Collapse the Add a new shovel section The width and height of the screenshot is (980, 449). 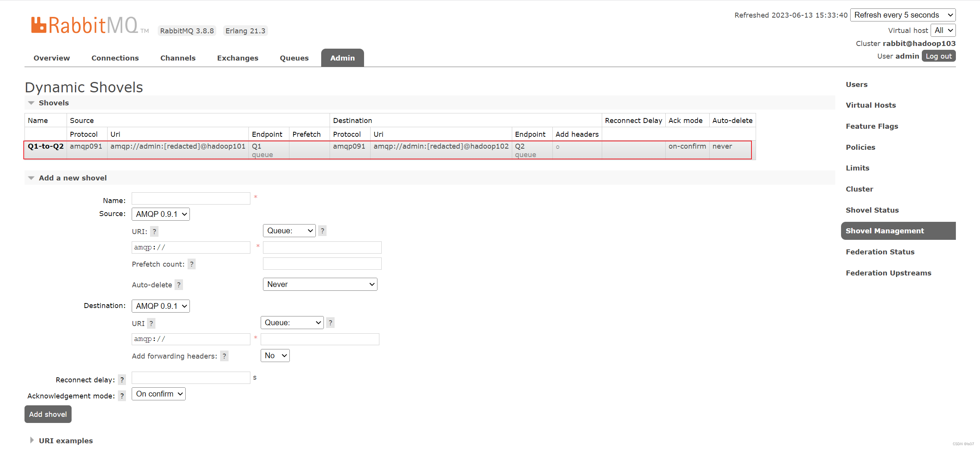click(x=31, y=177)
